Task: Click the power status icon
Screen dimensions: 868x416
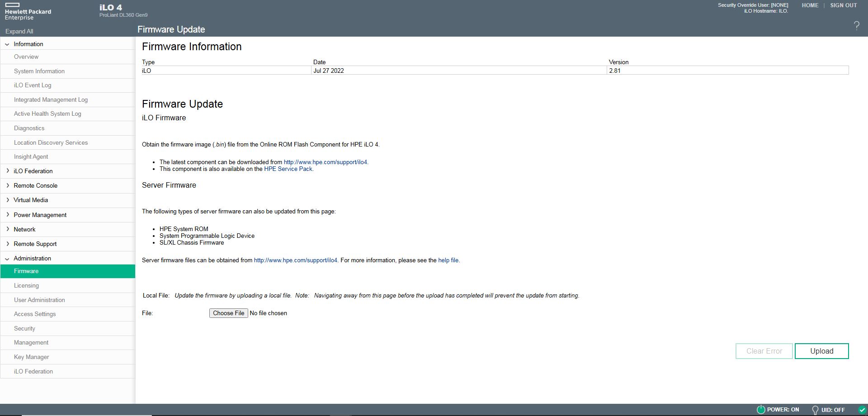Action: click(761, 410)
